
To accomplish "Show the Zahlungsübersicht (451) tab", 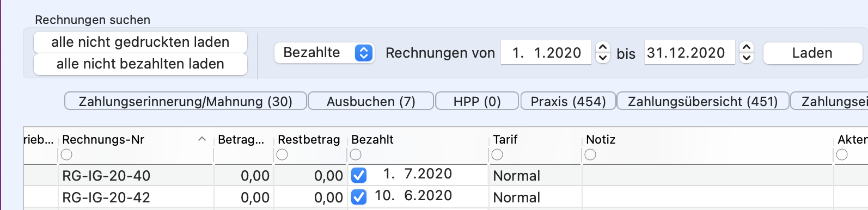I will [703, 101].
